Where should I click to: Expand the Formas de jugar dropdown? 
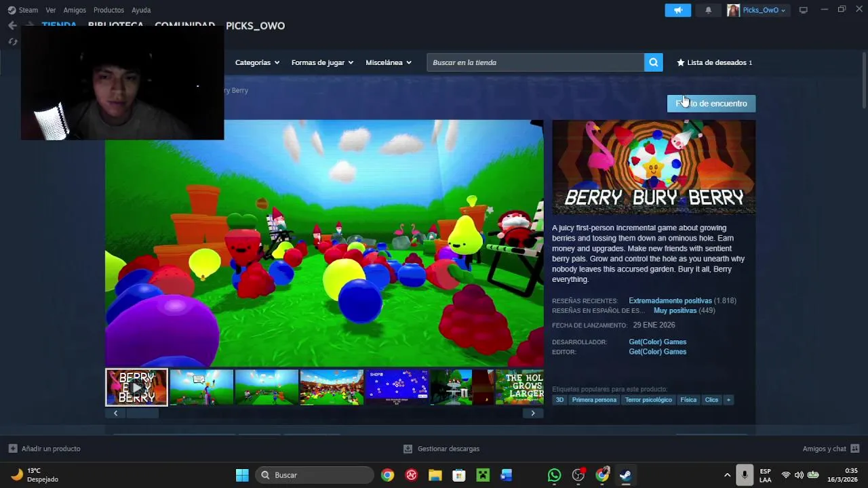tap(322, 62)
